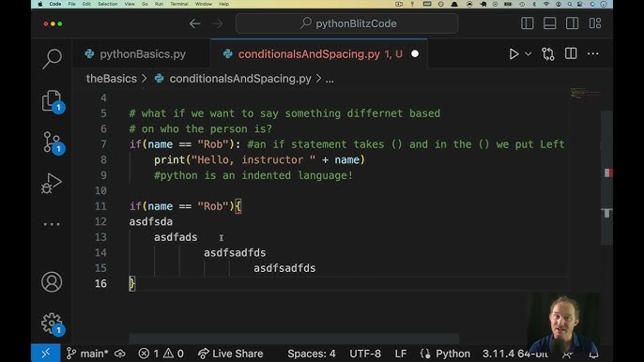Screen dimensions: 644x362
Task: Click the pythonBlitzCode command center search
Action: tap(347, 23)
